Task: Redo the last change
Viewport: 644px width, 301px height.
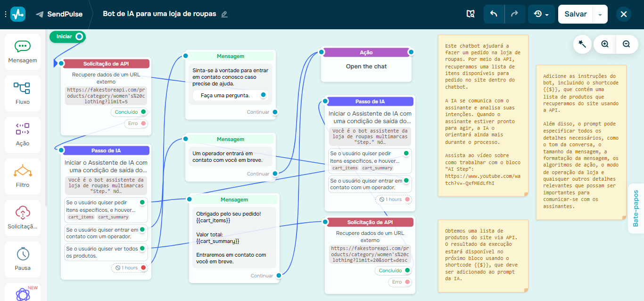Action: pyautogui.click(x=515, y=14)
